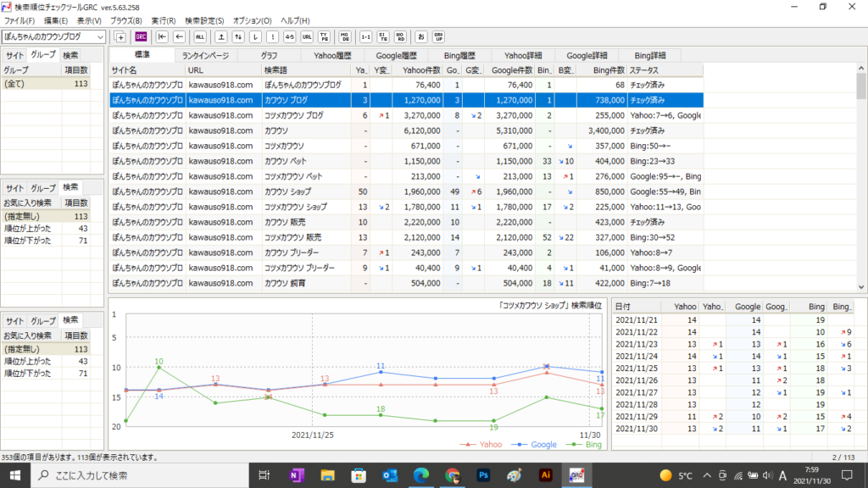Click the URL toolbar icon
Viewport: 868px width, 488px height.
(x=307, y=37)
